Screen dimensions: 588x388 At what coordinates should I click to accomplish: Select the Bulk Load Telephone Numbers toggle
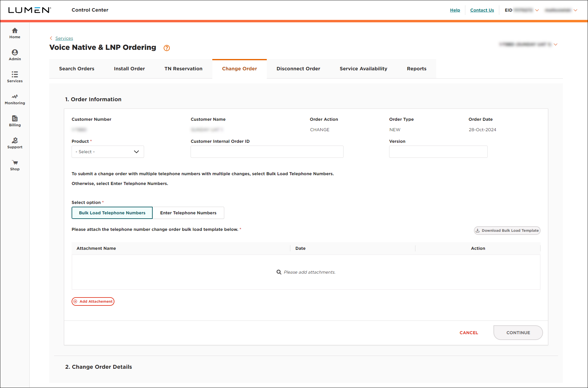112,212
